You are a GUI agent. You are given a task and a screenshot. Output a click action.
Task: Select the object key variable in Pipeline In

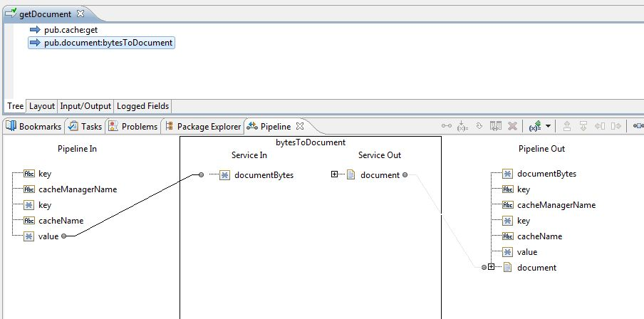tap(45, 205)
